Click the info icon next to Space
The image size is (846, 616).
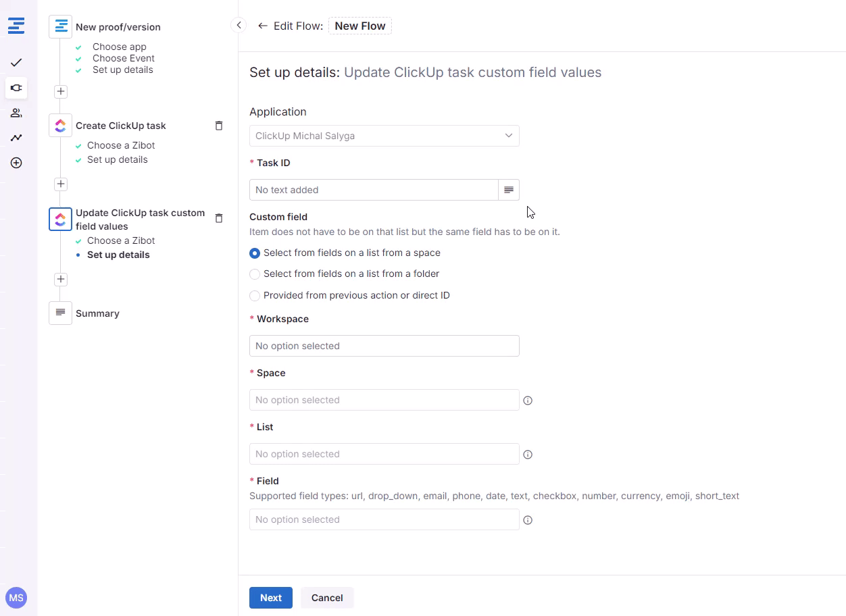coord(528,401)
